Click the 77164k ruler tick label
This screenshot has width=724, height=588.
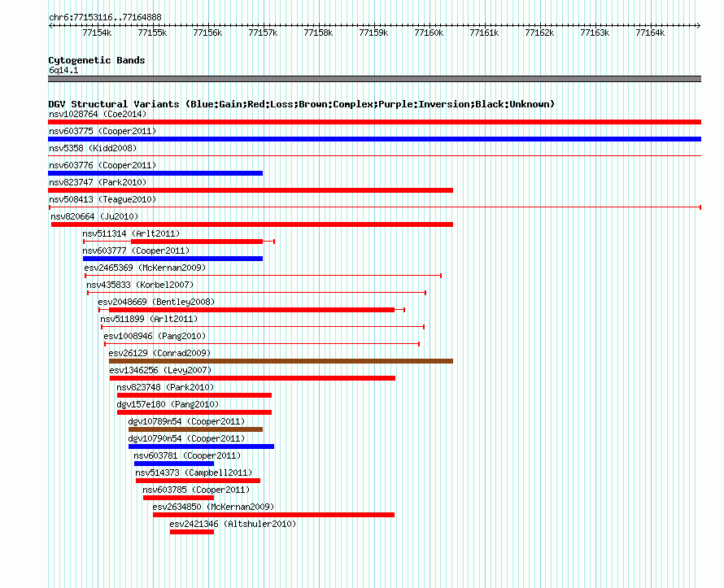pyautogui.click(x=650, y=33)
